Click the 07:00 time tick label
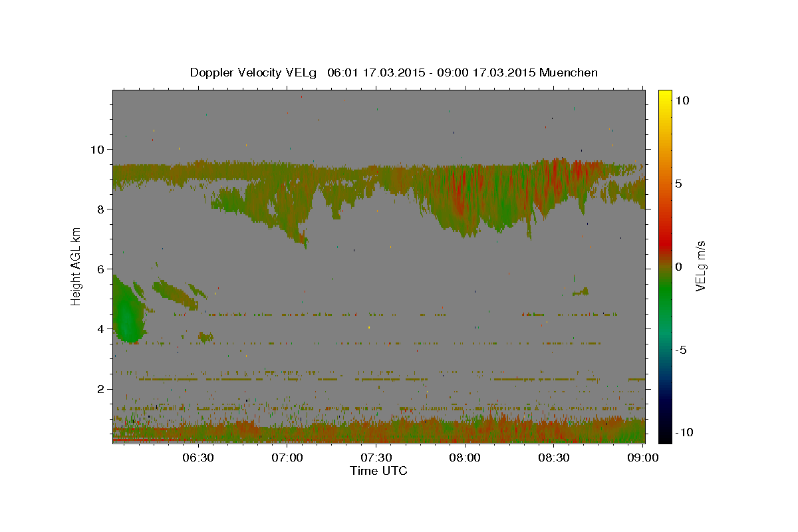The width and height of the screenshot is (798, 532). point(288,458)
